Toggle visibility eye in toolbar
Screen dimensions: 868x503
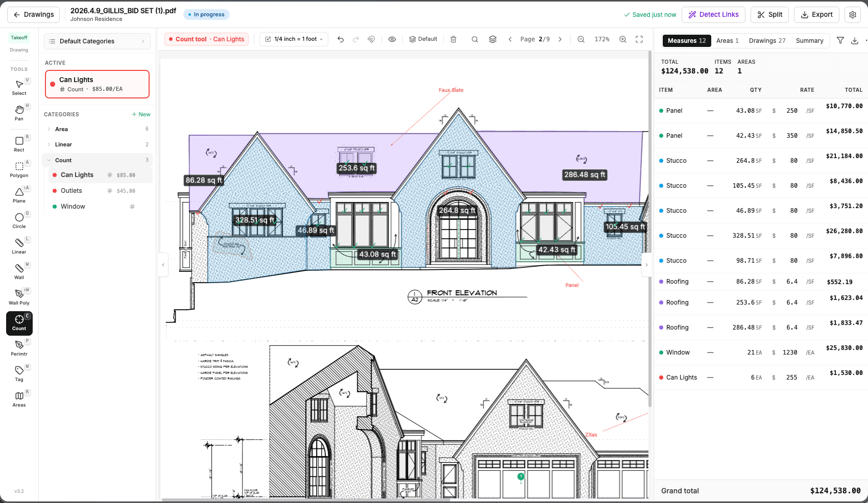[392, 39]
